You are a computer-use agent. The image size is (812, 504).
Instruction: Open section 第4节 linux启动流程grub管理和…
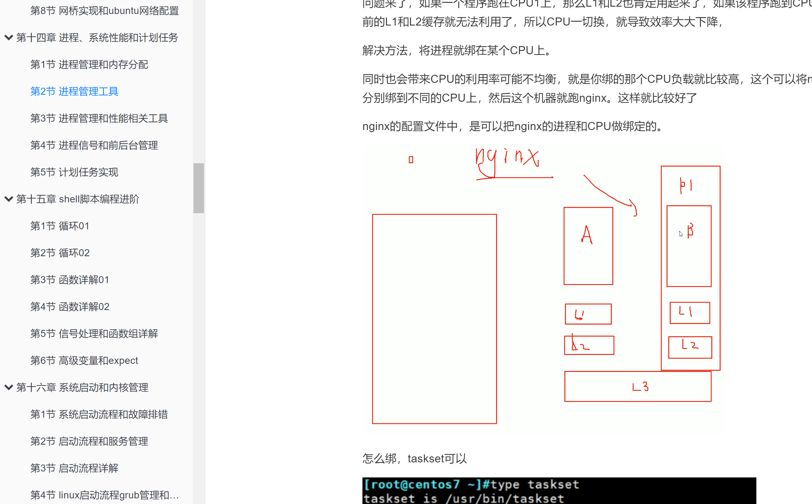tap(104, 495)
